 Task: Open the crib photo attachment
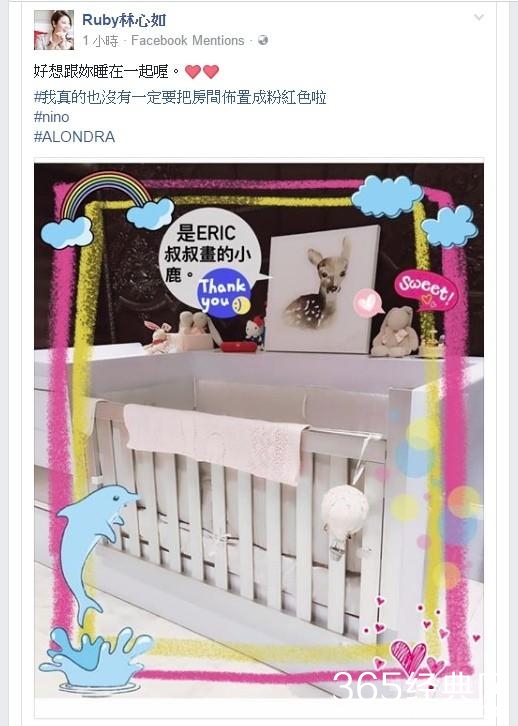pyautogui.click(x=259, y=430)
